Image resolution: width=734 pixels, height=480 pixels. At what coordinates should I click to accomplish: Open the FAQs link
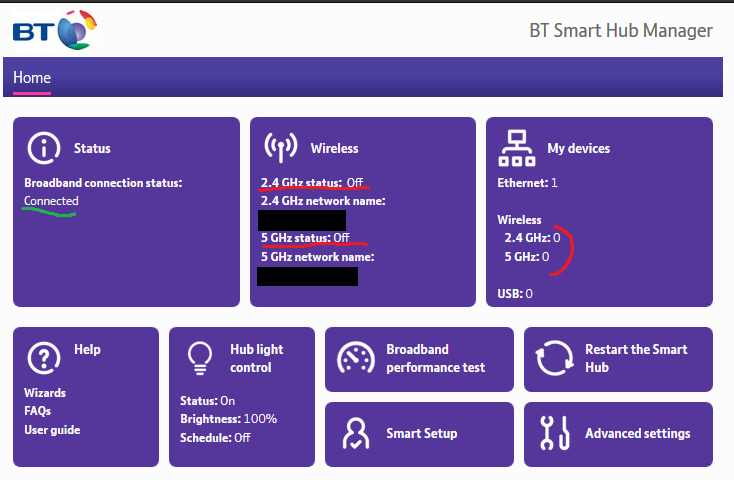(x=38, y=411)
